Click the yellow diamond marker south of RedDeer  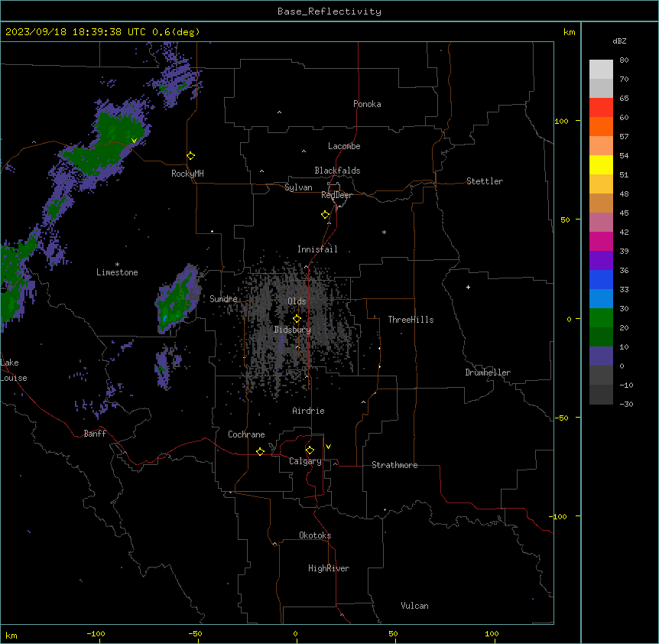pyautogui.click(x=326, y=215)
